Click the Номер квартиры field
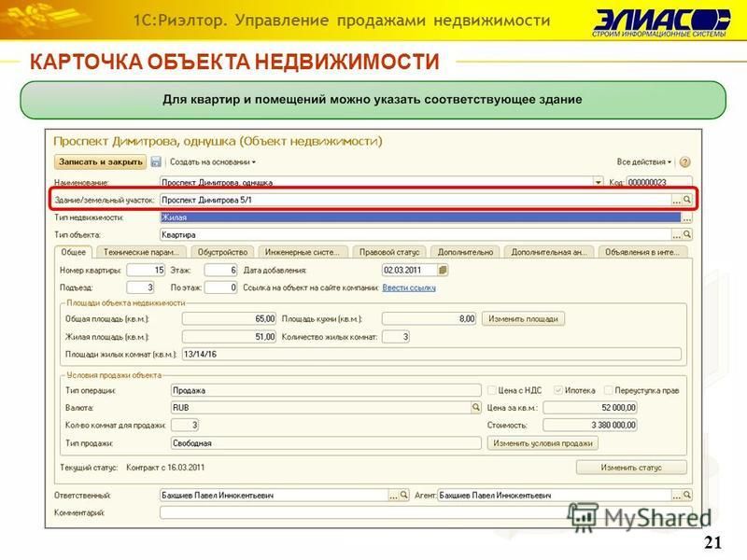 146,271
